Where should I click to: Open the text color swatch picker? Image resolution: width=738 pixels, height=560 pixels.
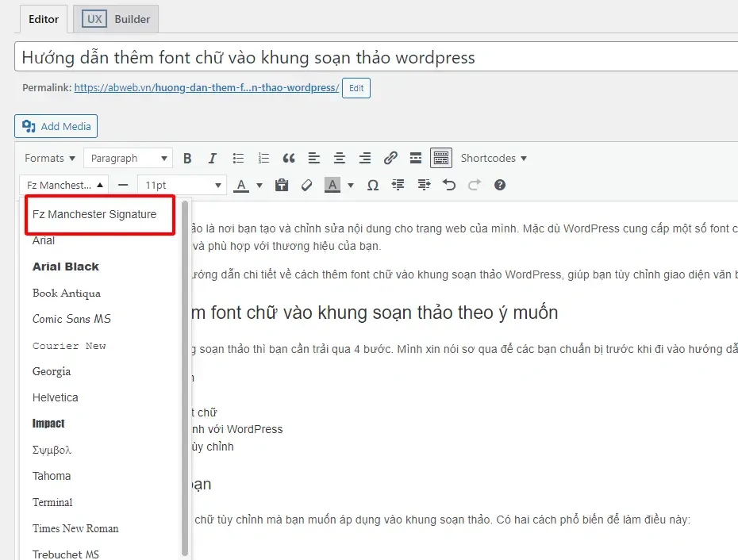pyautogui.click(x=241, y=185)
